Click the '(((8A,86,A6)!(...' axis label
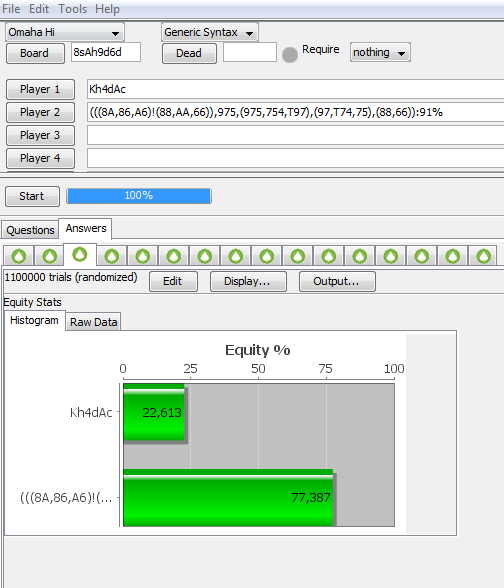 (x=66, y=498)
